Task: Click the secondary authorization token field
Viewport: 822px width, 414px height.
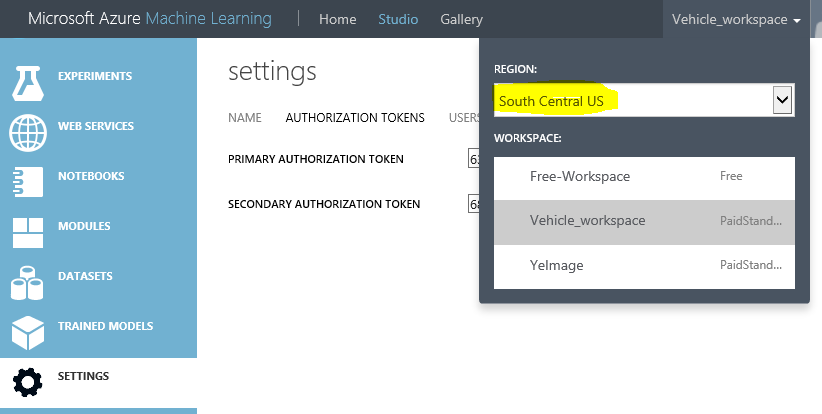Action: (473, 204)
